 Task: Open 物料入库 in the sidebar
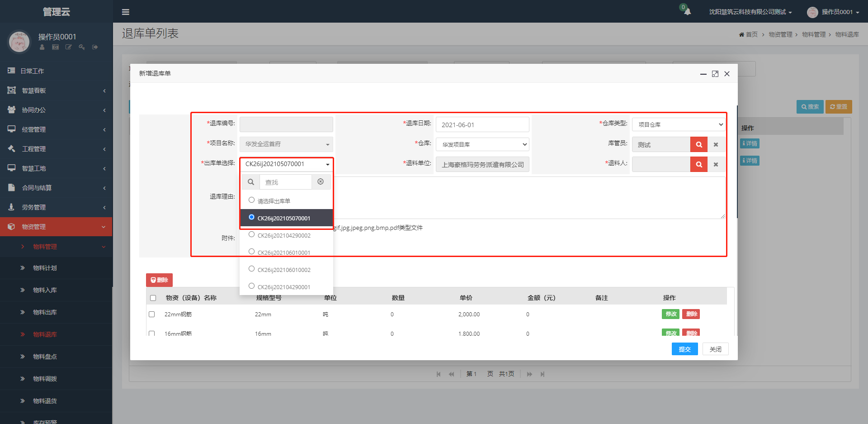click(x=56, y=290)
